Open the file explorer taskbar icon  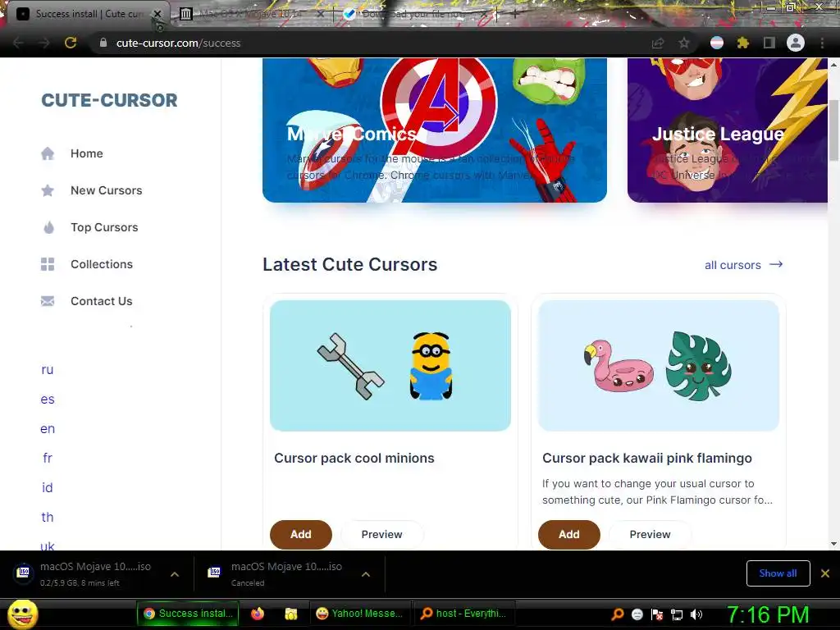pos(291,614)
